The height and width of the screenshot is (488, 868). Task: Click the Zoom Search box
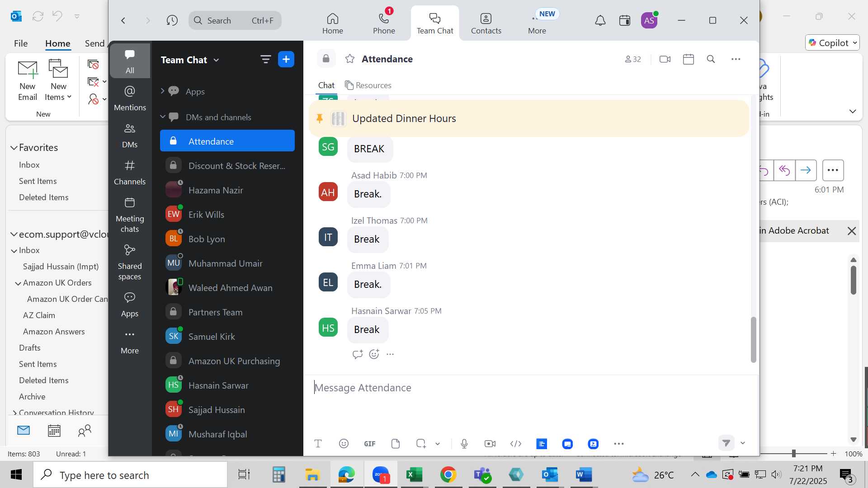[235, 20]
